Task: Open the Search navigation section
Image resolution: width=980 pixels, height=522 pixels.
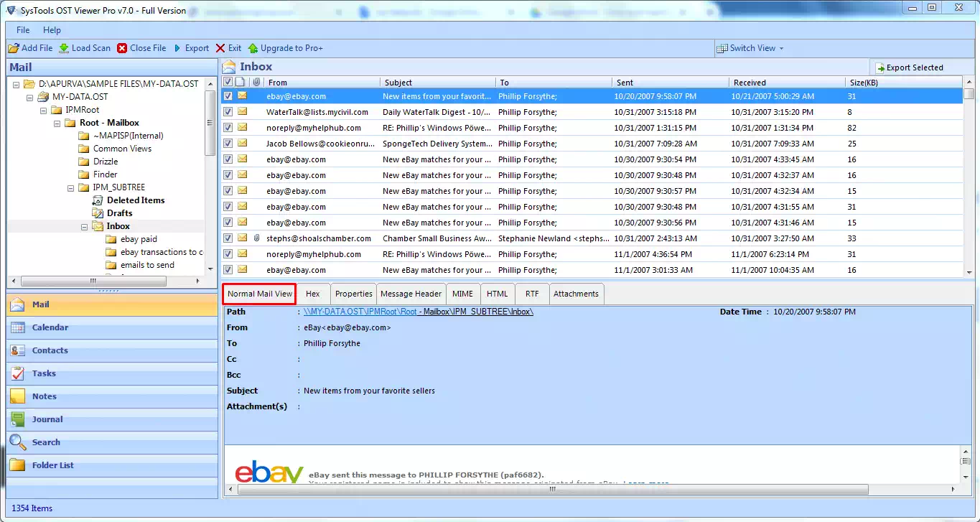Action: click(x=112, y=442)
